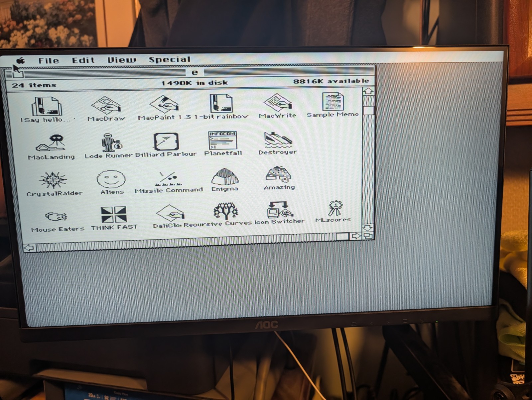This screenshot has width=532, height=400.
Task: Select the Infocom Planetfall icon
Action: point(222,140)
